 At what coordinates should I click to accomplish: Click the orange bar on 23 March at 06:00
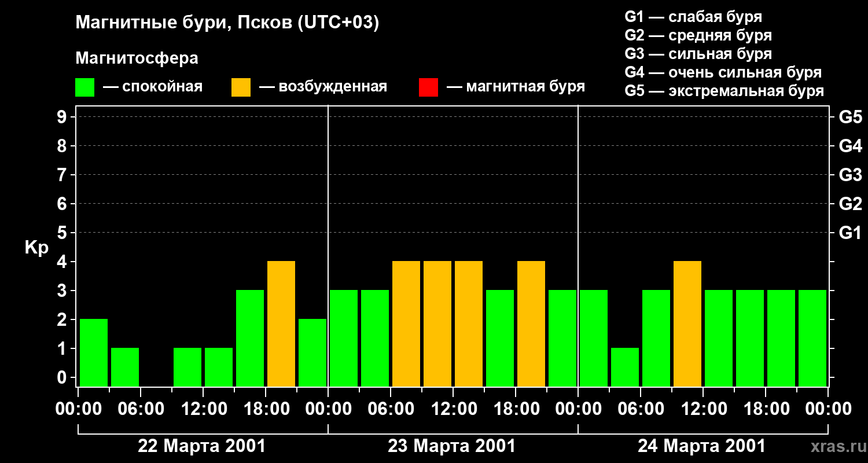tap(406, 324)
